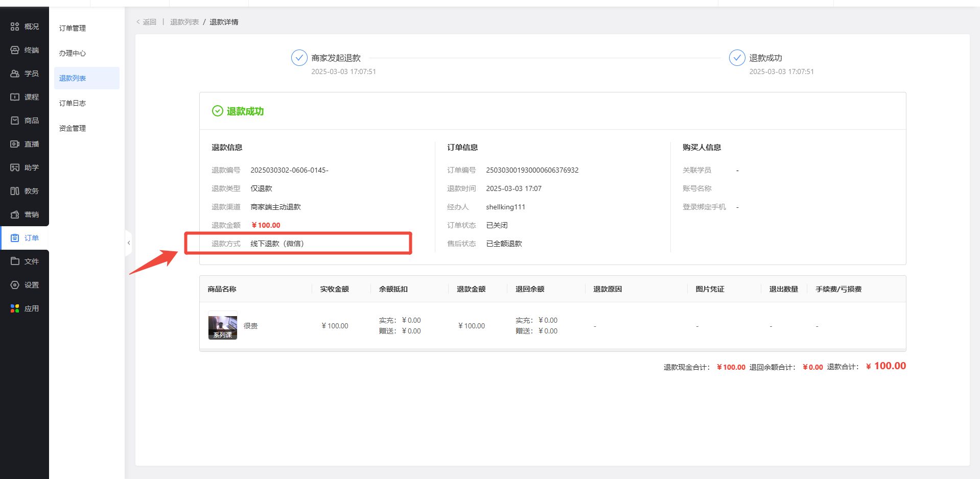Go to 订单管理 submenu item
The height and width of the screenshot is (479, 980).
73,28
